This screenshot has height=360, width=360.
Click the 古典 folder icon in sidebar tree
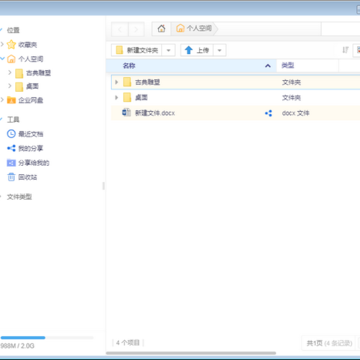click(19, 73)
